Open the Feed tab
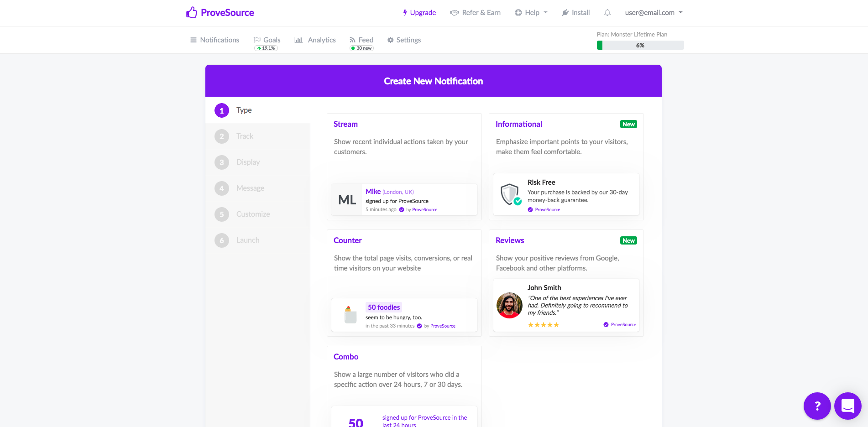 [x=361, y=40]
